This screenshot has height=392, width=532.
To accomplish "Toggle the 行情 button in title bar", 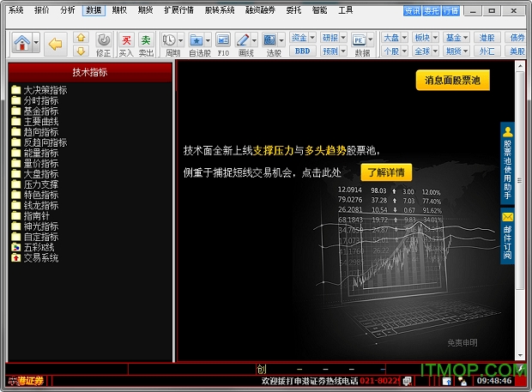I will click(450, 11).
